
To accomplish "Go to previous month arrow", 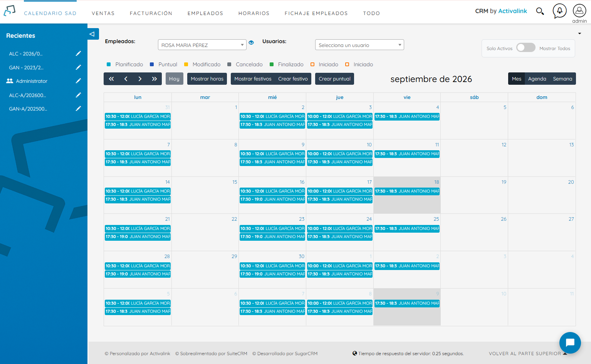I will 126,79.
